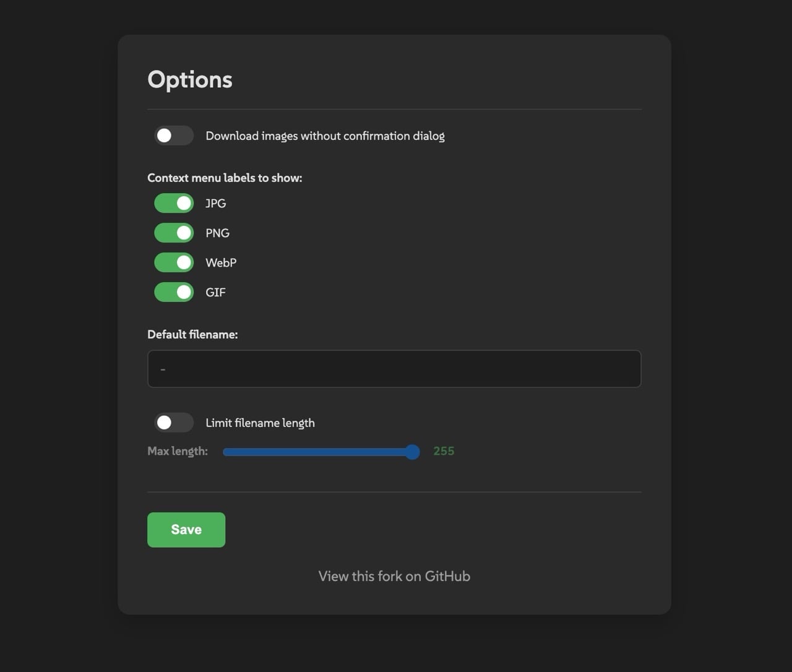Viewport: 792px width, 672px height.
Task: Turn off the JPG toggle switch
Action: pyautogui.click(x=174, y=203)
